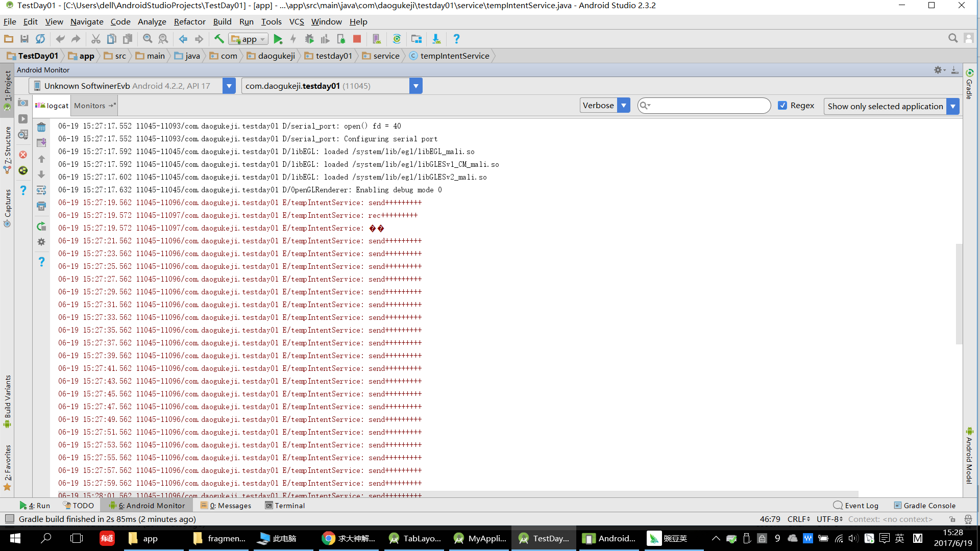Click the Search Everywhere magnifier icon
The height and width of the screenshot is (551, 980).
pos(952,38)
